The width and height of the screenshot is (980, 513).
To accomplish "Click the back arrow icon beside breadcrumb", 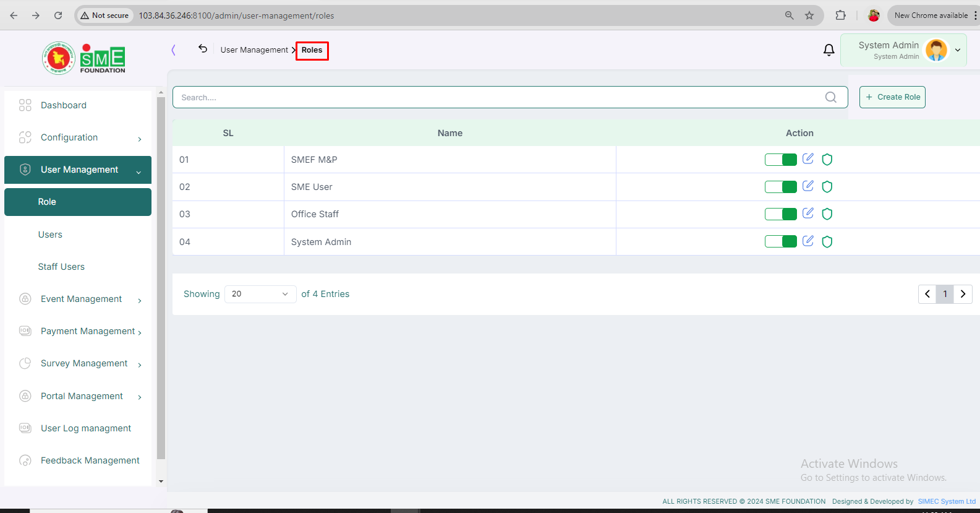I will [x=203, y=48].
